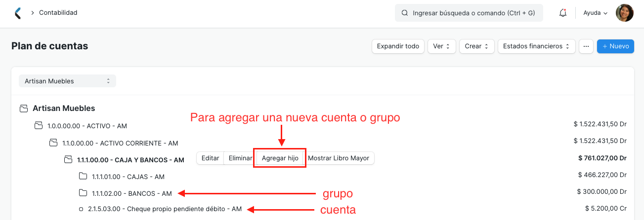The width and height of the screenshot is (644, 220).
Task: Click Editar for CAJA Y BANCOS
Action: pos(210,158)
